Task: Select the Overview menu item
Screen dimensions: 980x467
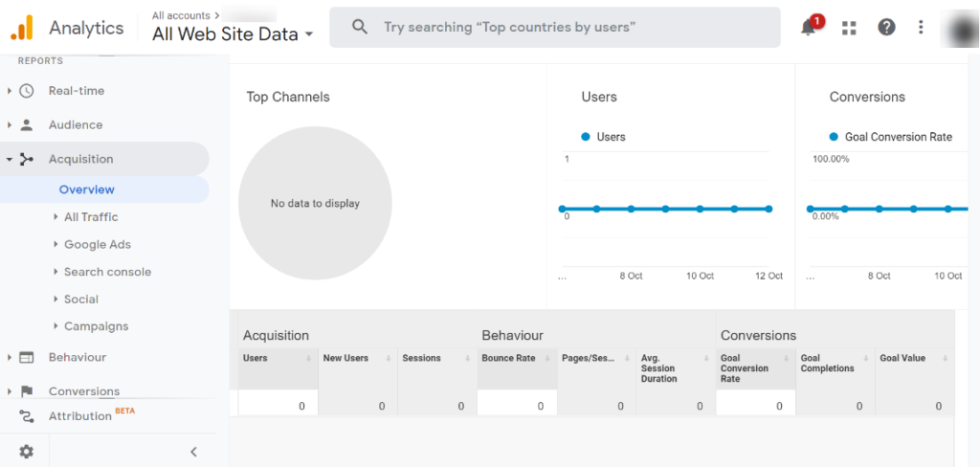Action: pyautogui.click(x=87, y=189)
